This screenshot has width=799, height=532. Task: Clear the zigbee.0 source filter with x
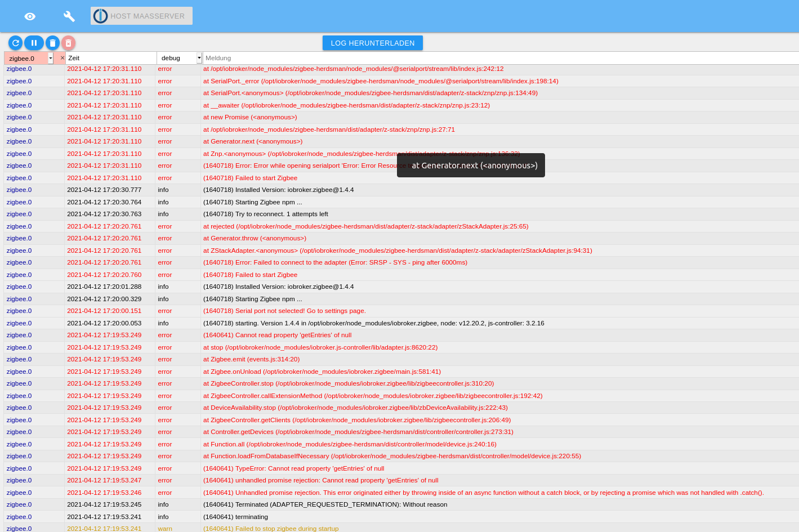point(62,58)
